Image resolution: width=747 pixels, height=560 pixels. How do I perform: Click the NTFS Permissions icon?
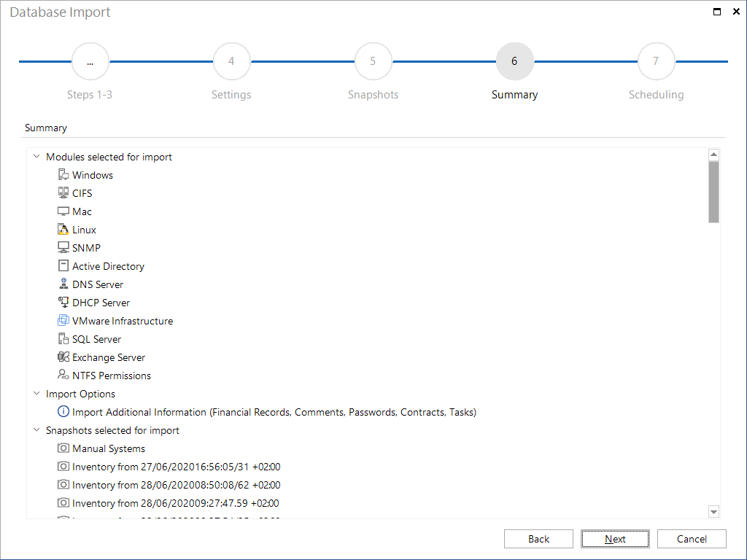point(63,376)
